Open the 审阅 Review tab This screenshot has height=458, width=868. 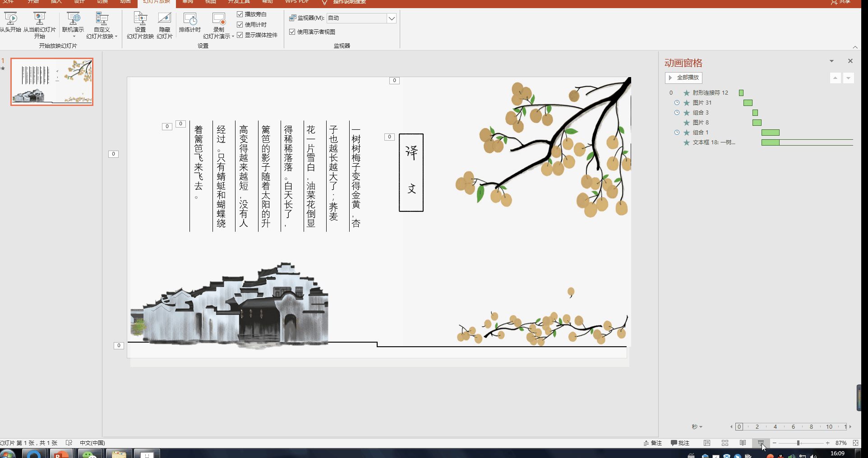click(188, 2)
